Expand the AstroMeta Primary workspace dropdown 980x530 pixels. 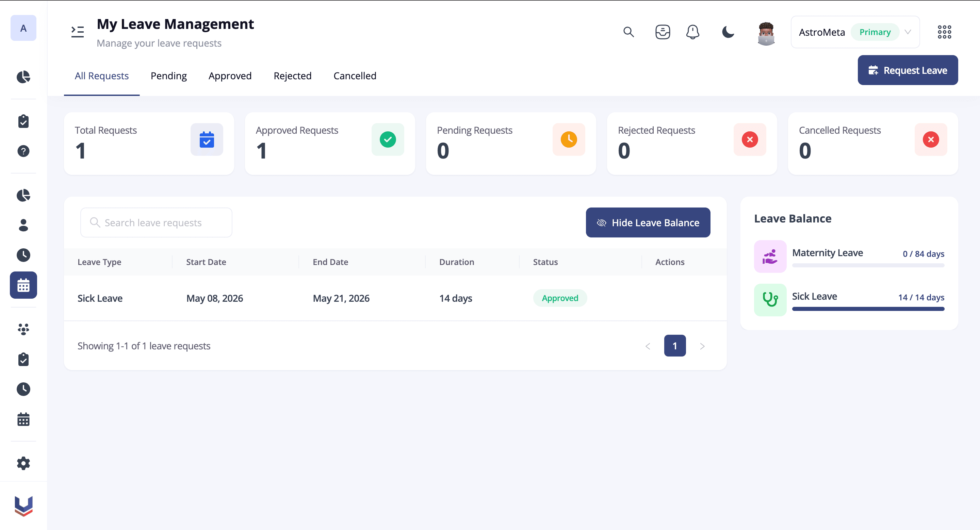click(x=855, y=32)
